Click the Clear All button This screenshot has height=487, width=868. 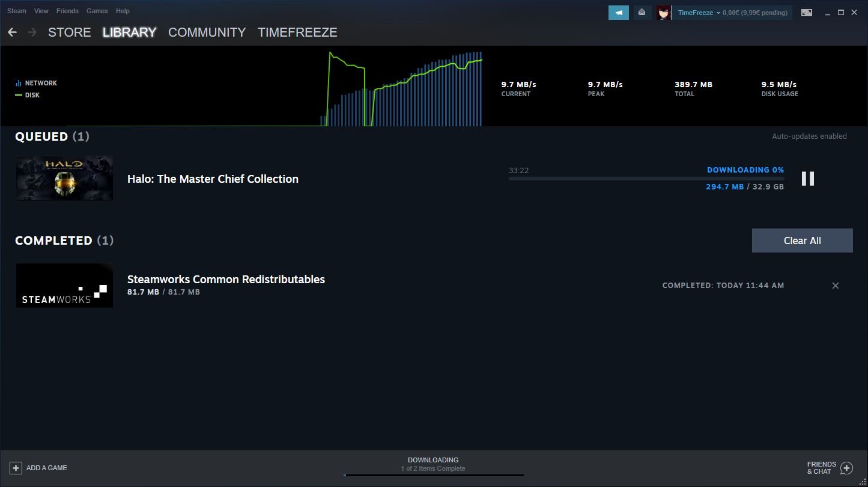click(803, 240)
